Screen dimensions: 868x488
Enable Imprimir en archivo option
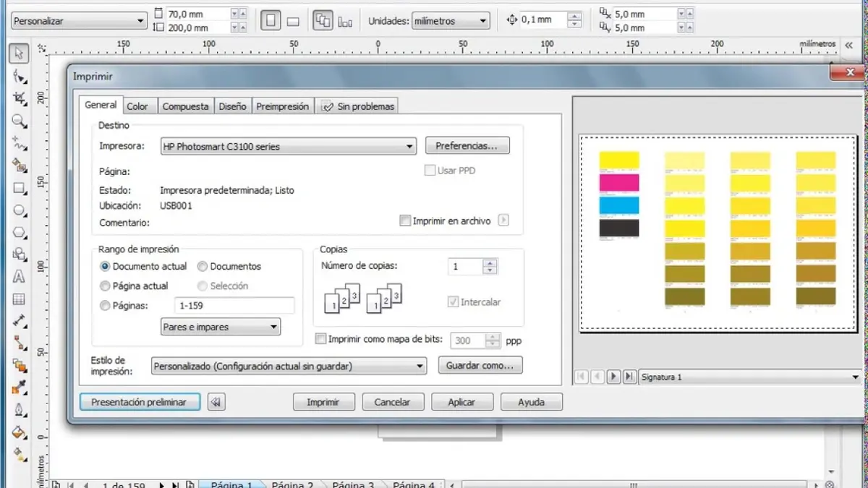405,221
